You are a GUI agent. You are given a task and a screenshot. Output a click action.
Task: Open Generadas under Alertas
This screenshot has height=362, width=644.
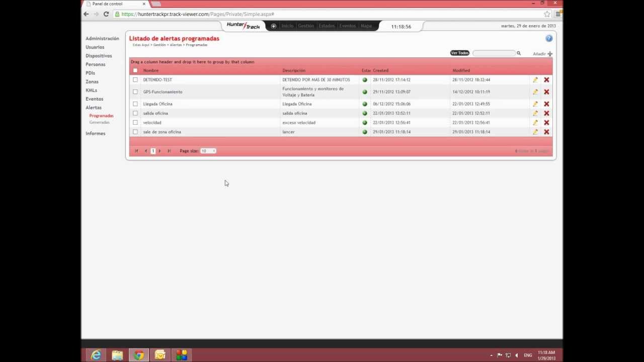coord(100,122)
